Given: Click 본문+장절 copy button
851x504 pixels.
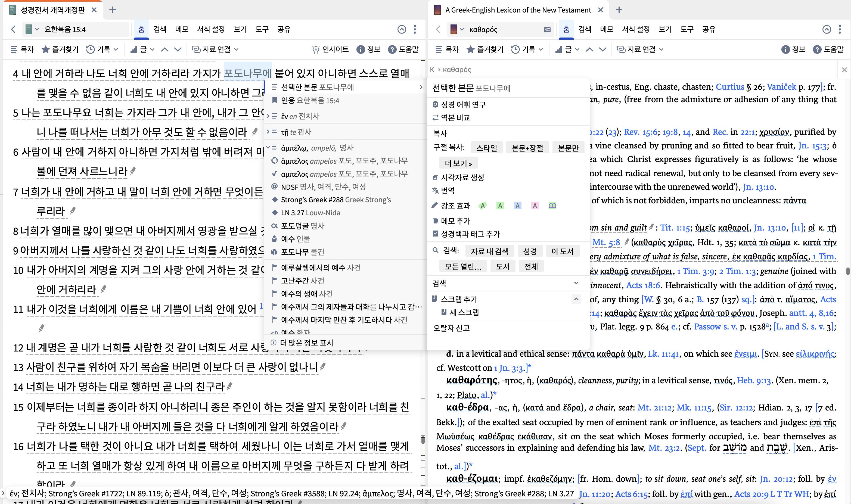Looking at the screenshot, I should point(527,148).
